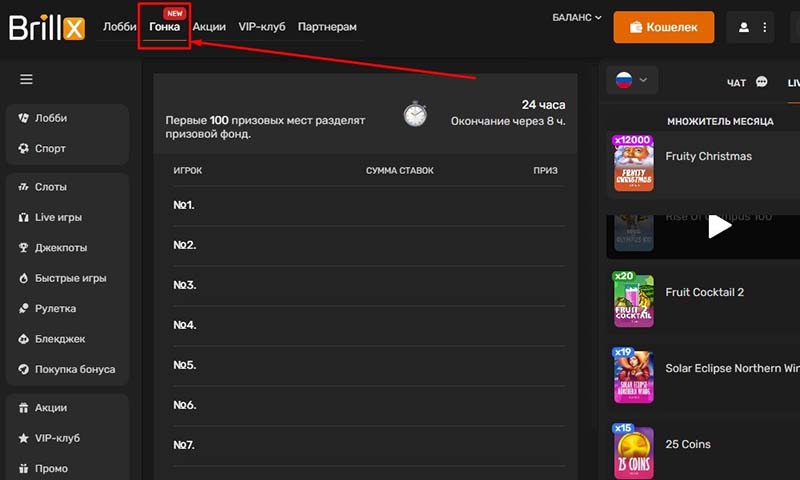The width and height of the screenshot is (800, 480).
Task: Open the Партнерам link in header
Action: pos(327,27)
